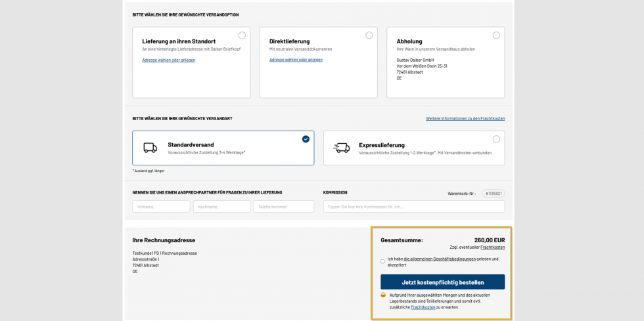644x321 pixels.
Task: Click the Warenkorb number badge #1135921
Action: pos(494,194)
